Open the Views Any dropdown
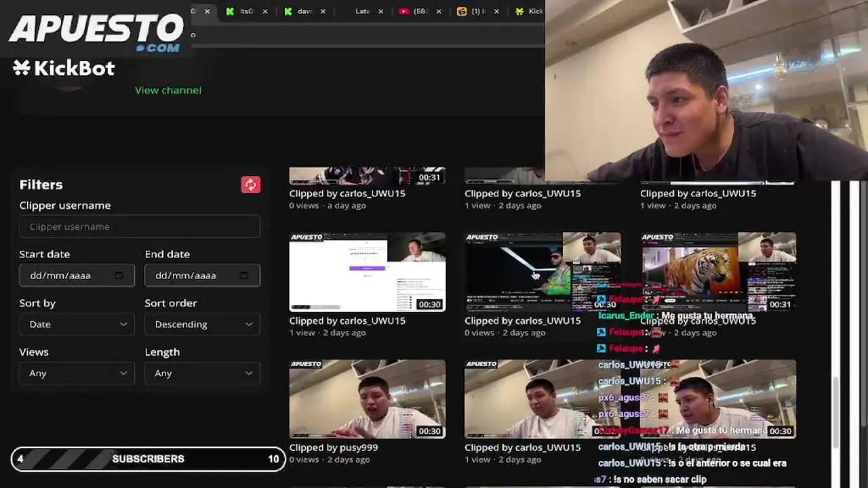The image size is (868, 488). (77, 373)
